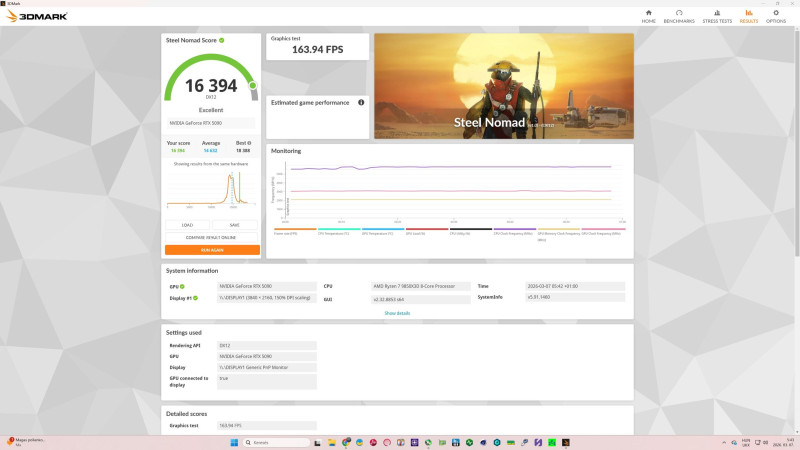This screenshot has height=450, width=800.
Task: Open the Options tab
Action: click(x=776, y=16)
